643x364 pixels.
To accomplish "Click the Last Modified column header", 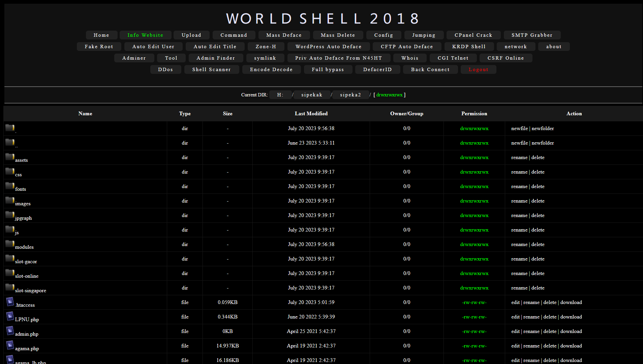I will click(311, 114).
